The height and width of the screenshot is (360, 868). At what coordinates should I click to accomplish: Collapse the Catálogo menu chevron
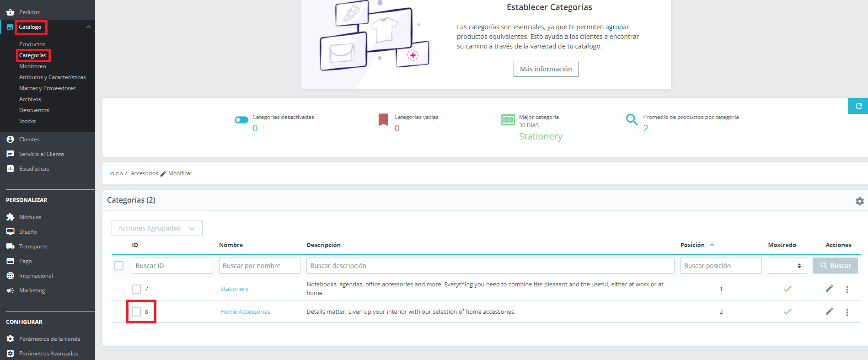pos(89,27)
